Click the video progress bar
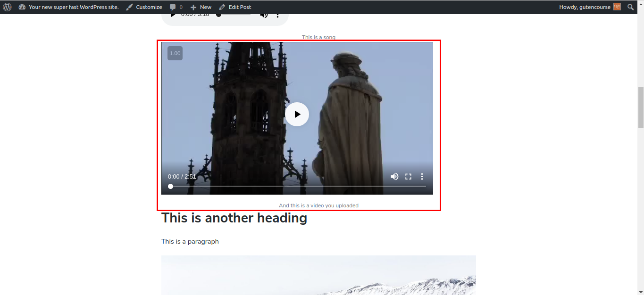Screen dimensions: 644x295 (x=297, y=187)
